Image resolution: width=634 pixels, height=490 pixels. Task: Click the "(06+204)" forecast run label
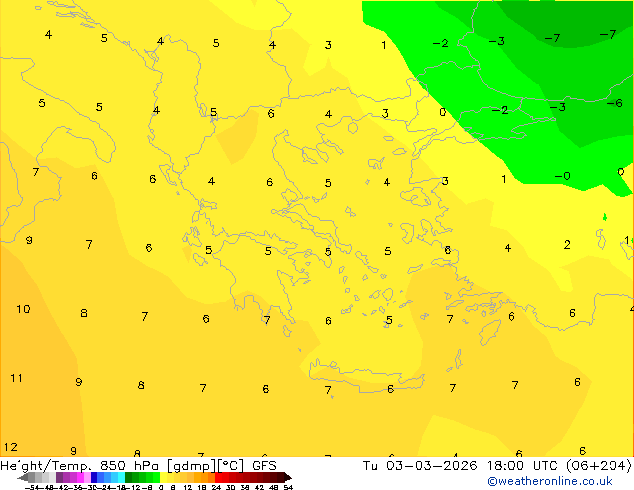pos(598,465)
